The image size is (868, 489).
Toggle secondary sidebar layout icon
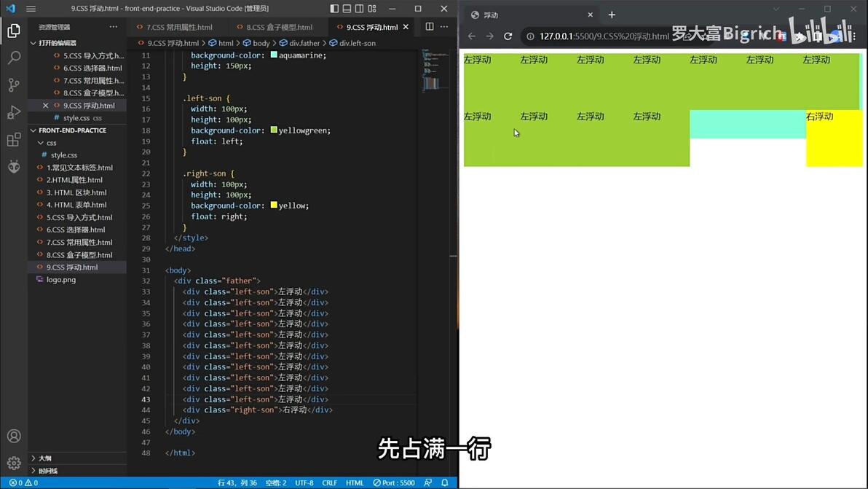359,8
